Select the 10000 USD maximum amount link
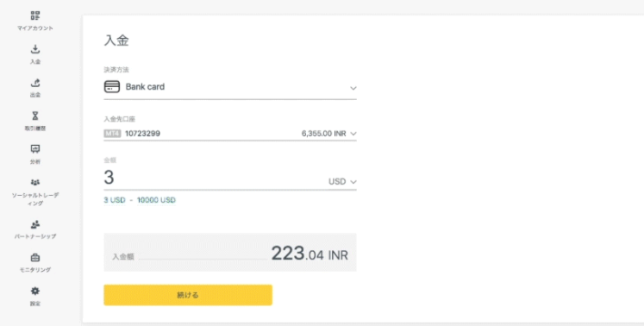Image resolution: width=644 pixels, height=326 pixels. point(156,200)
